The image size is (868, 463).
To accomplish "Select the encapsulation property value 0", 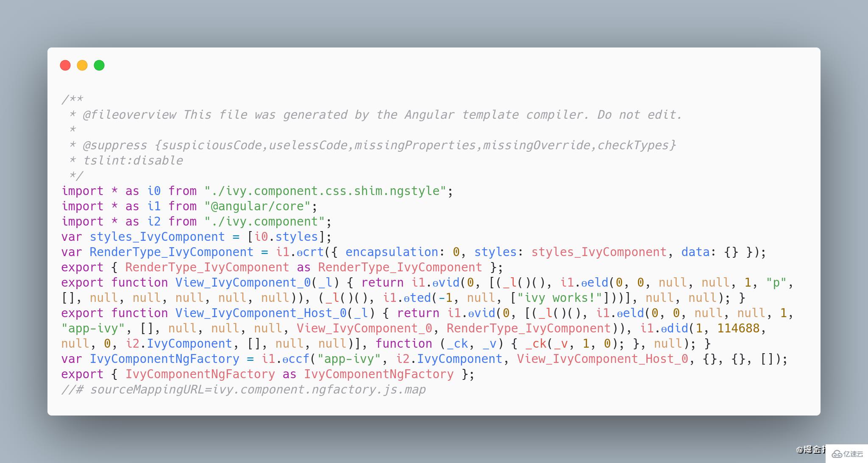I will point(454,251).
